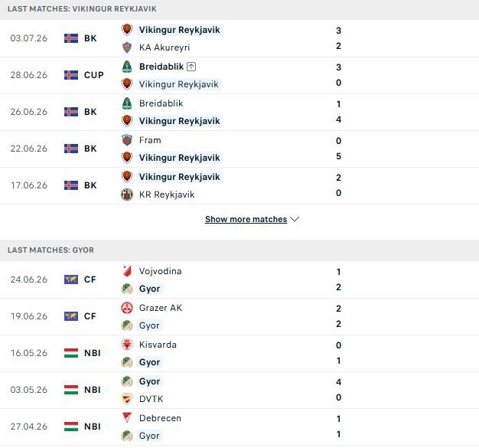Click the chevron beside Show more matches

coord(295,219)
